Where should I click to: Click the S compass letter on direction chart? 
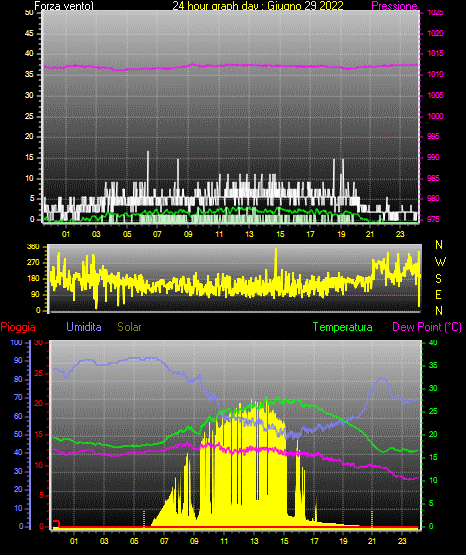tap(439, 279)
